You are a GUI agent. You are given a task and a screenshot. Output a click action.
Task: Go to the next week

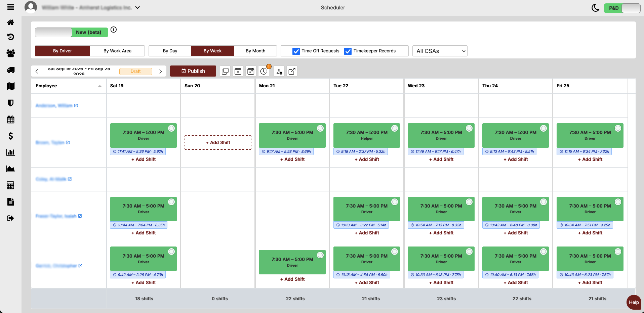pyautogui.click(x=161, y=71)
